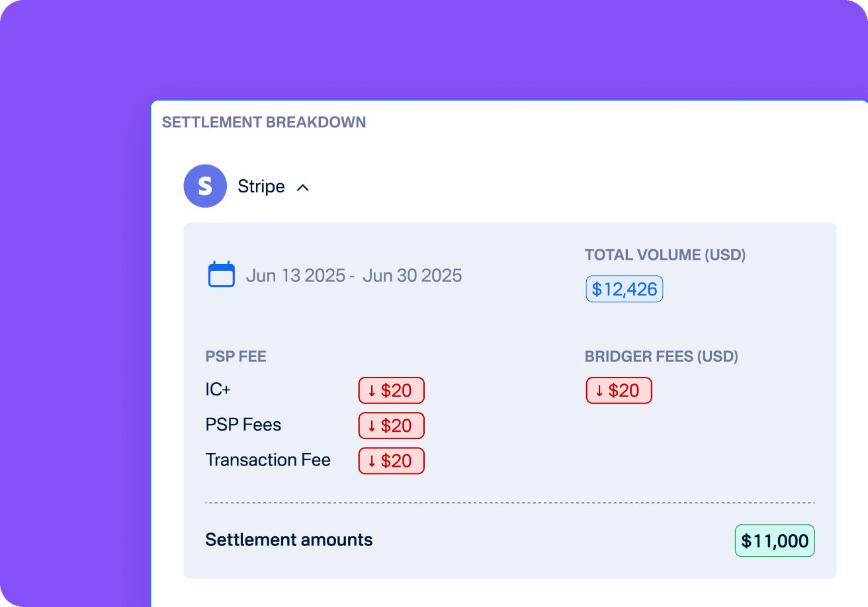Click the $12,426 total volume badge

pyautogui.click(x=624, y=289)
